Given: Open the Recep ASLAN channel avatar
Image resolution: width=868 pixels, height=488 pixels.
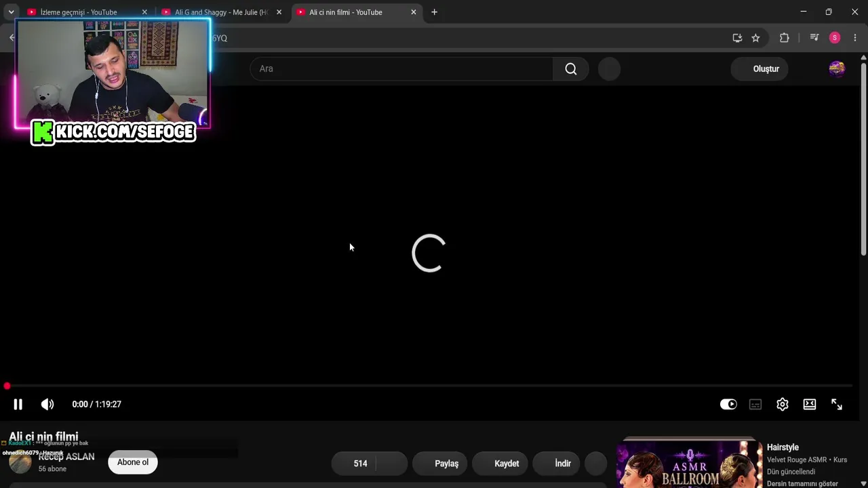Looking at the screenshot, I should click(x=20, y=462).
